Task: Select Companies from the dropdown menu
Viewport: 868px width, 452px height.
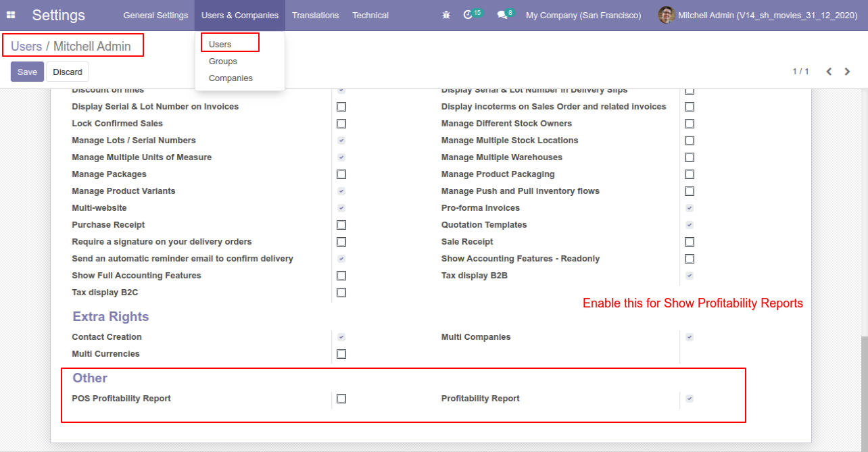Action: pos(231,78)
